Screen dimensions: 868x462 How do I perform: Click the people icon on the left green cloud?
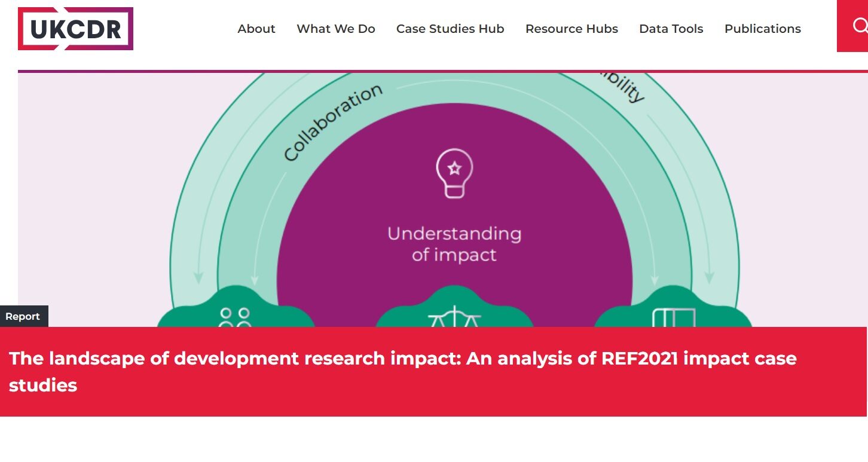pos(234,317)
